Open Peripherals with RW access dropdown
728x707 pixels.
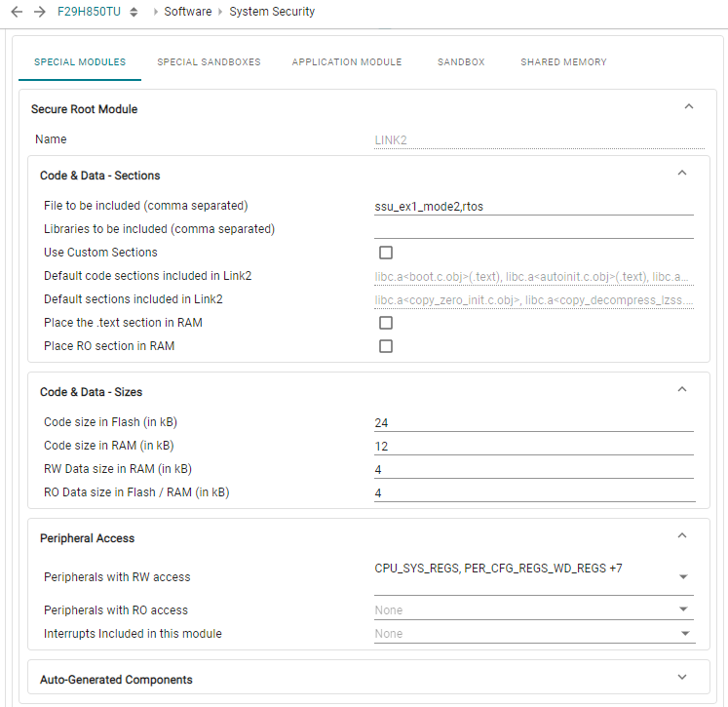(x=682, y=576)
